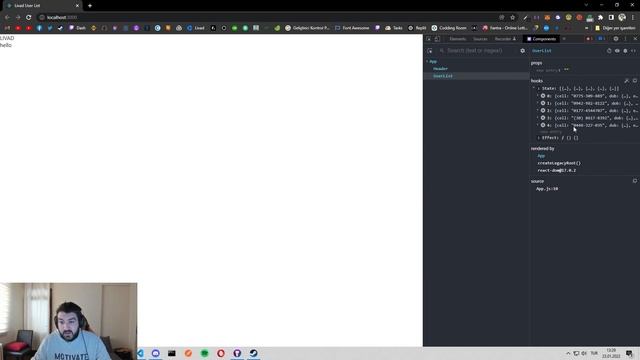Open the black terminal app in taskbar
This screenshot has height=360, width=640.
point(172,353)
